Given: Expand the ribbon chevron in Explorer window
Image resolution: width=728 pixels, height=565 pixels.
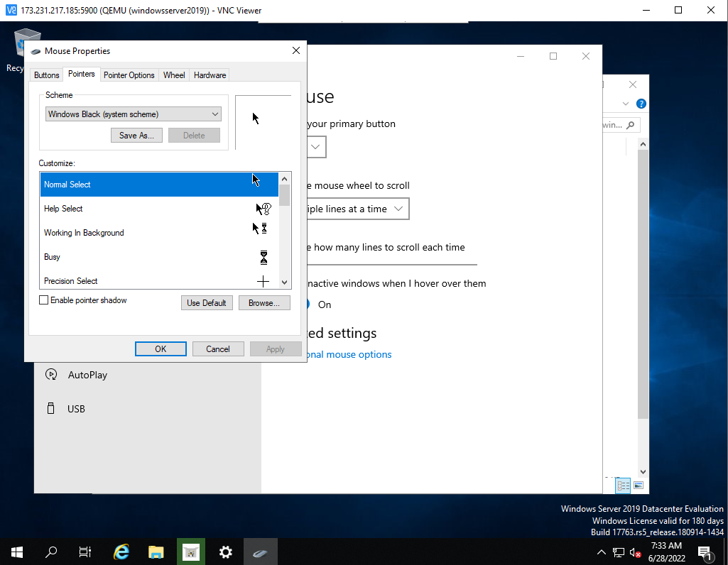Looking at the screenshot, I should pos(626,104).
